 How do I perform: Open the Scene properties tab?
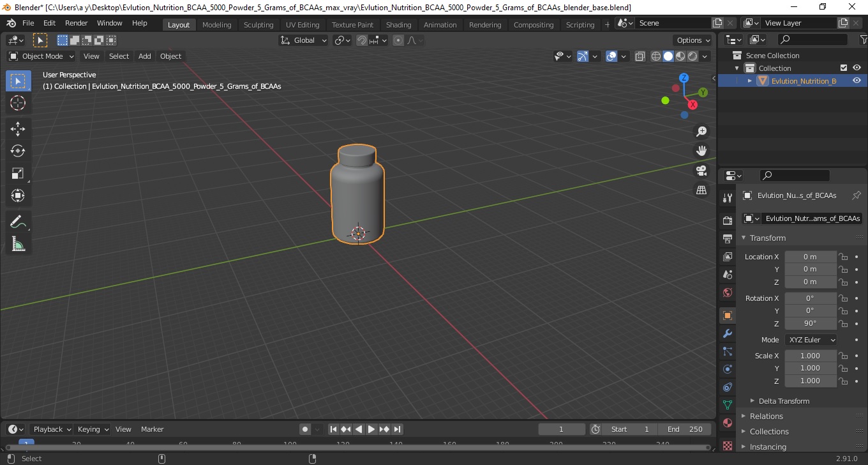click(727, 275)
